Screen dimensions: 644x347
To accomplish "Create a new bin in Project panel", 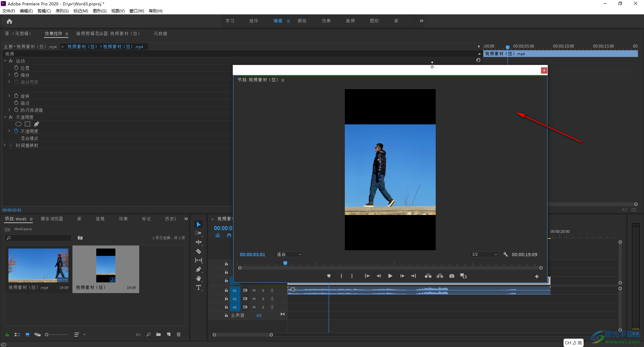I will pos(158,335).
